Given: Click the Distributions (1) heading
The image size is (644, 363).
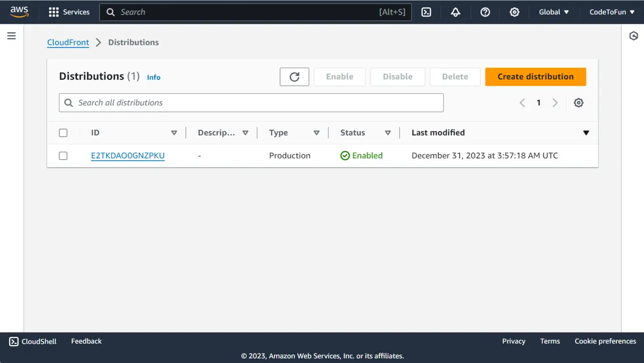Looking at the screenshot, I should point(99,76).
